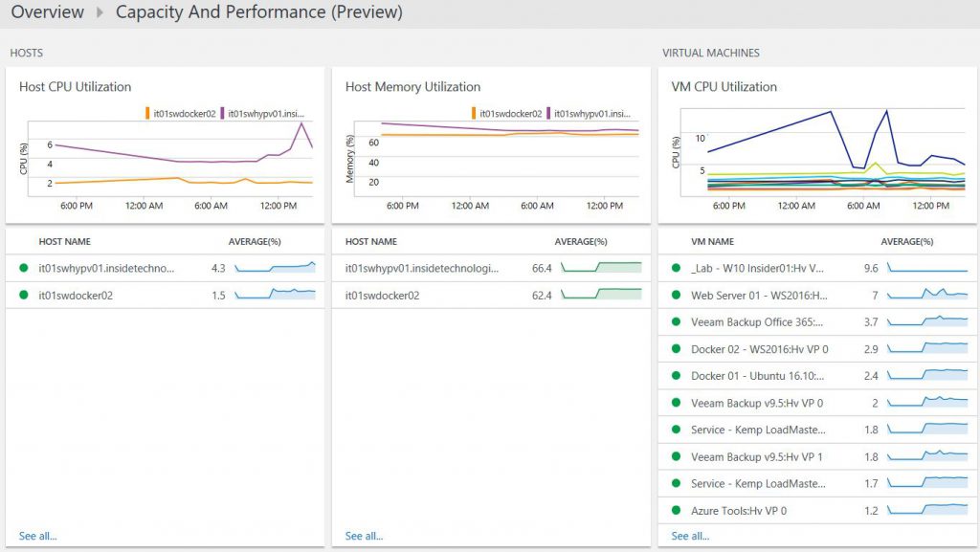980x552 pixels.
Task: Click green status dot for _Lab - W10 Insider01
Action: (676, 268)
